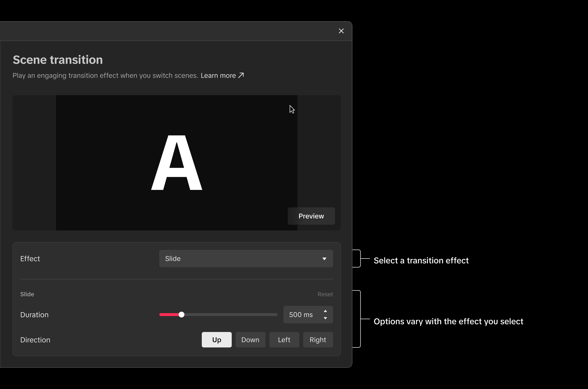Select the Down direction option
Image resolution: width=588 pixels, height=389 pixels.
tap(250, 340)
